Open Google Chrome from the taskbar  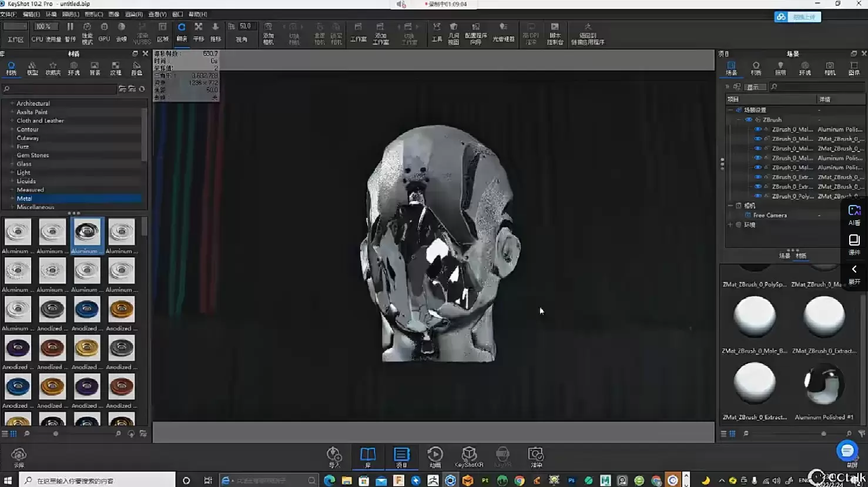[x=520, y=480]
